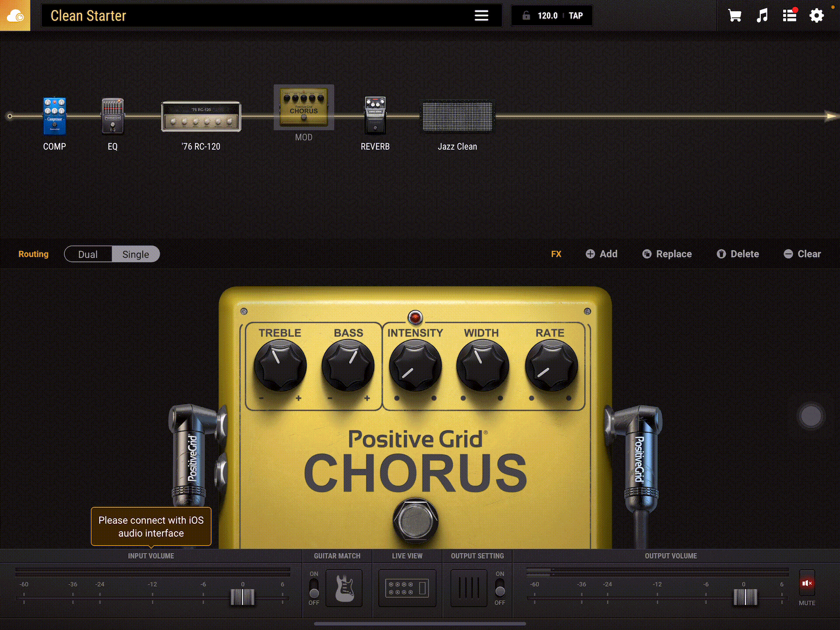840x630 pixels.
Task: Select the '76 RC-120 amp
Action: point(201,116)
